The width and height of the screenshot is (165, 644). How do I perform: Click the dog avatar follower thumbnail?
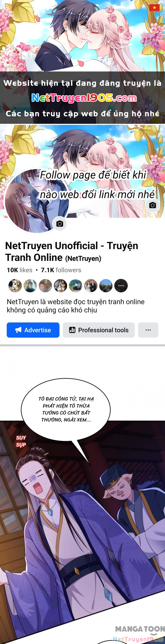(x=15, y=286)
